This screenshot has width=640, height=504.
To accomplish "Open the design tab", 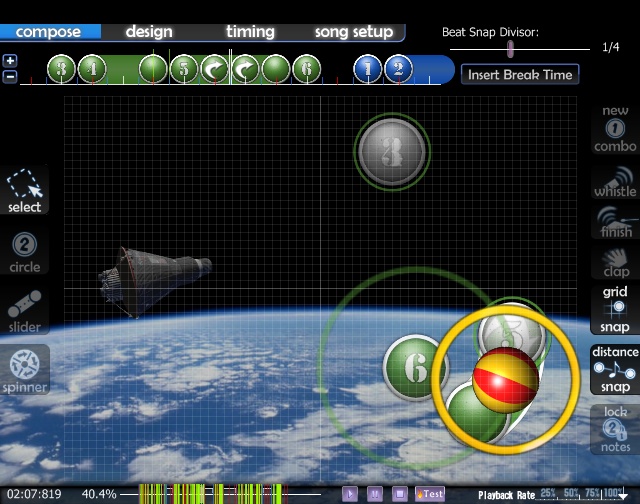I will (149, 32).
